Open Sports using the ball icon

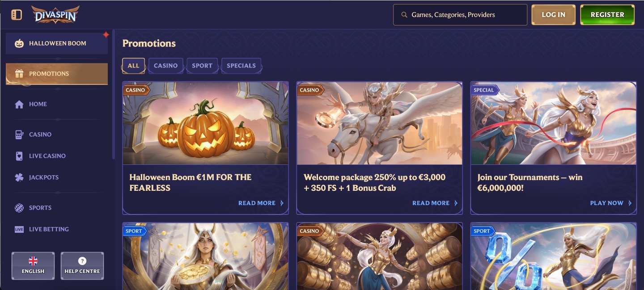pos(19,208)
